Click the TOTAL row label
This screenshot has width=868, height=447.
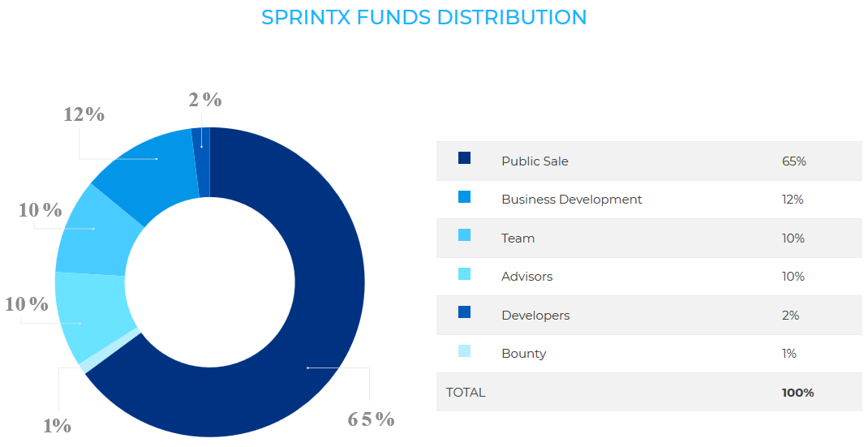tap(466, 393)
